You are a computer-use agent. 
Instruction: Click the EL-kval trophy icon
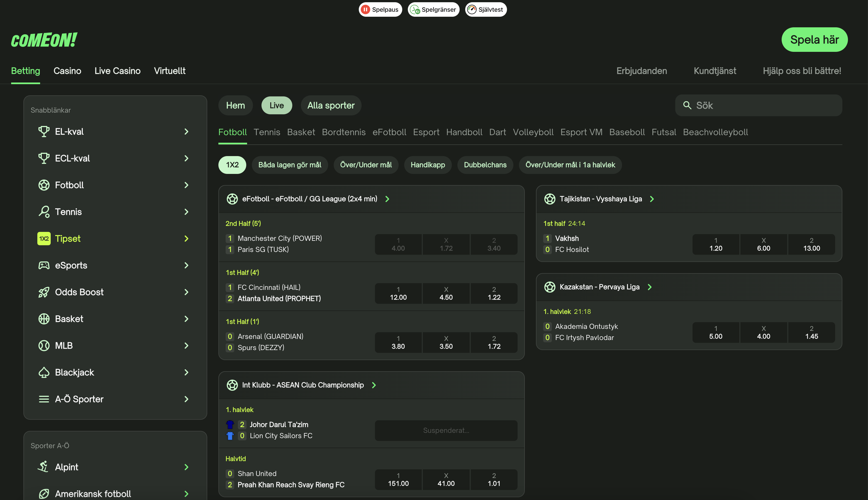click(44, 132)
